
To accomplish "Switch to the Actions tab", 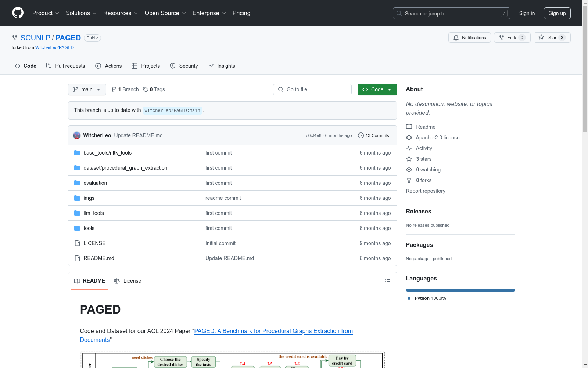I will click(x=108, y=66).
